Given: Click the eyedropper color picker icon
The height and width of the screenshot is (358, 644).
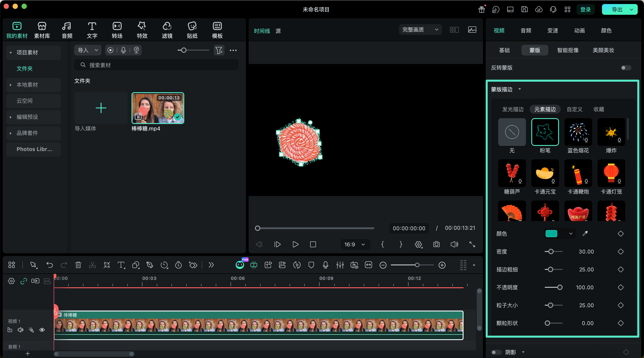Looking at the screenshot, I should (x=585, y=234).
